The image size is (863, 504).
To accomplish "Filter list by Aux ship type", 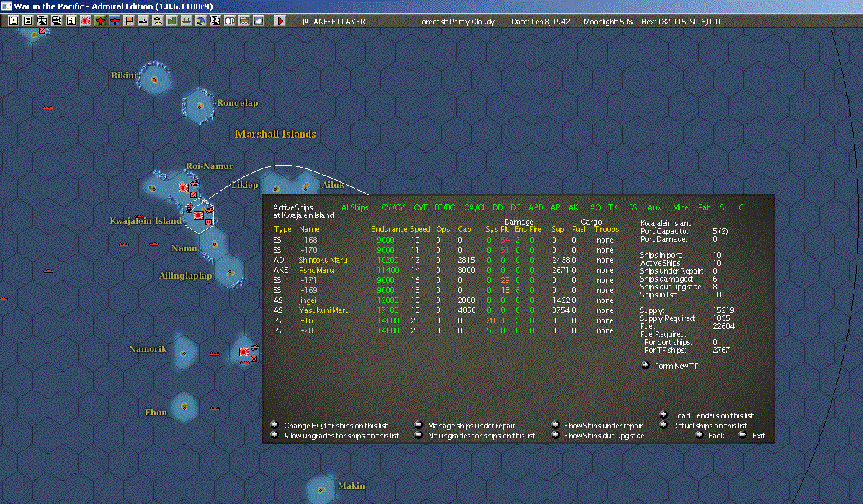I will pyautogui.click(x=654, y=207).
